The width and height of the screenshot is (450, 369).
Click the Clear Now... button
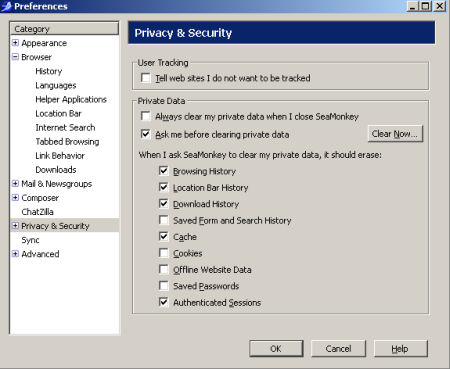coord(395,134)
